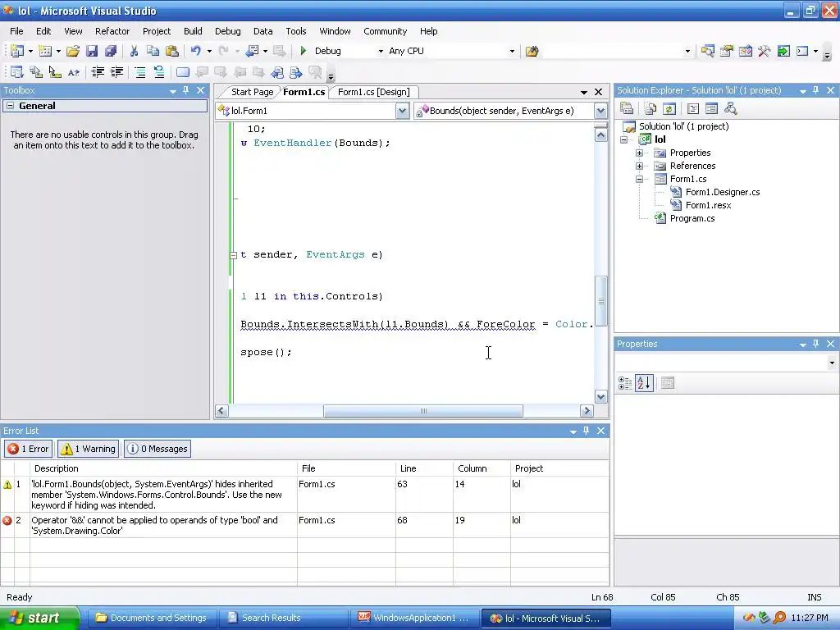Toggle auto-hide pin on Error List panel

click(x=586, y=430)
